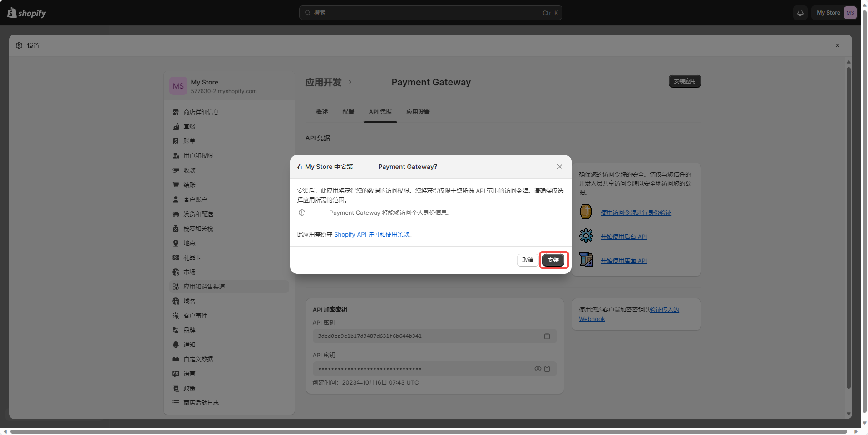The image size is (868, 435).
Task: Click 创建时间 2023年10月16日 text
Action: (365, 382)
